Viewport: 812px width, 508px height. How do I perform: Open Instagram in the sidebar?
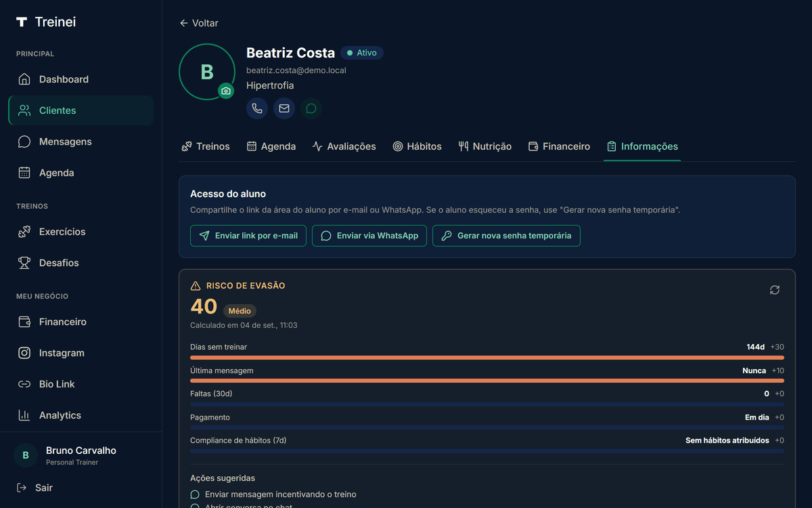click(81, 353)
